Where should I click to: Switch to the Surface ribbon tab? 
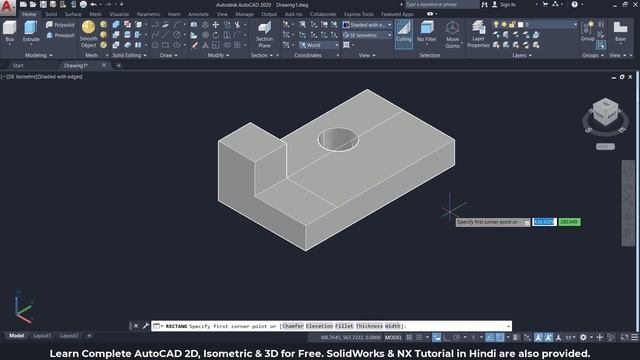[x=73, y=14]
